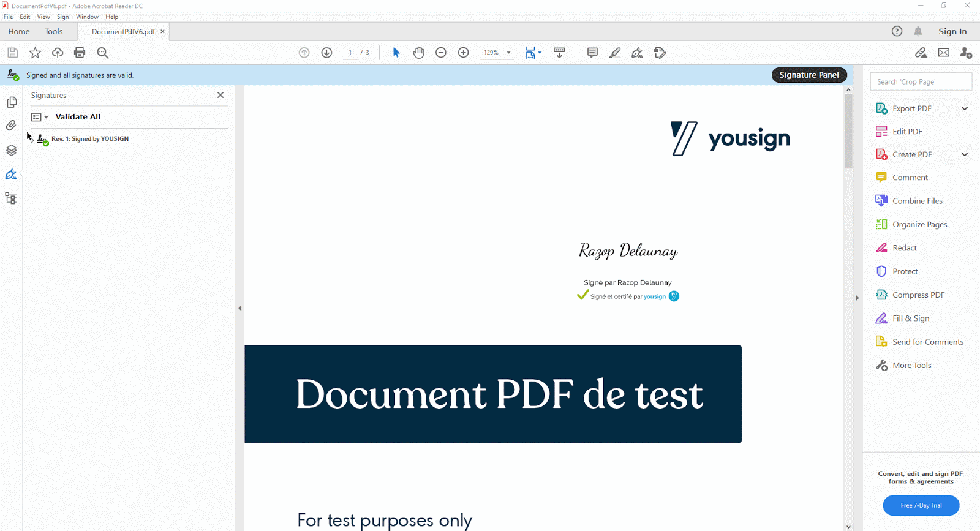980x531 pixels.
Task: Start the Free 7-Day Trial
Action: pyautogui.click(x=921, y=505)
